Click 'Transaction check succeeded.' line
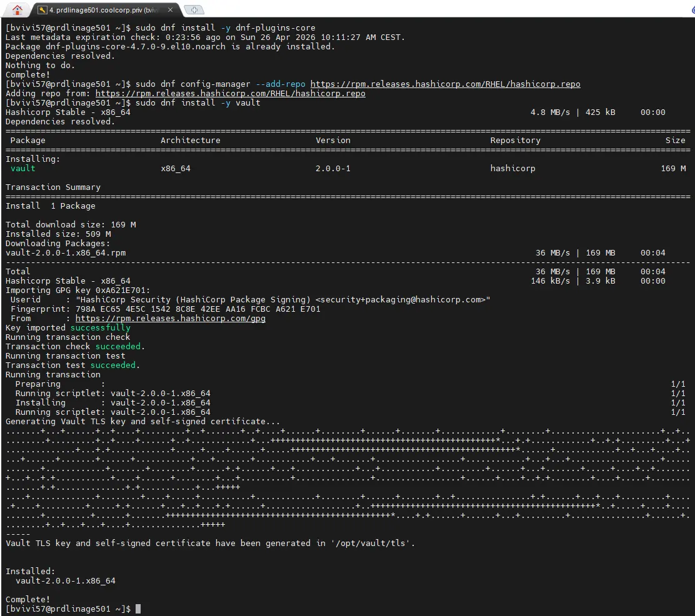 [76, 347]
